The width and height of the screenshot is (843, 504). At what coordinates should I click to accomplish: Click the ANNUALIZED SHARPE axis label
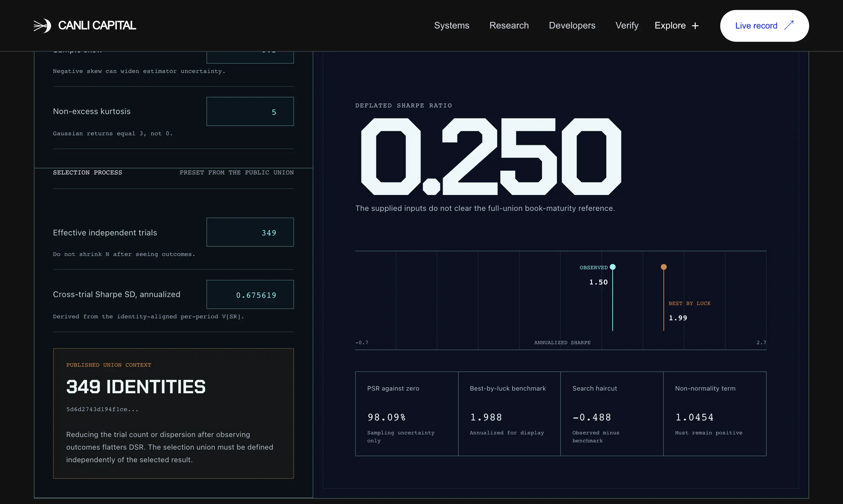[x=562, y=343]
